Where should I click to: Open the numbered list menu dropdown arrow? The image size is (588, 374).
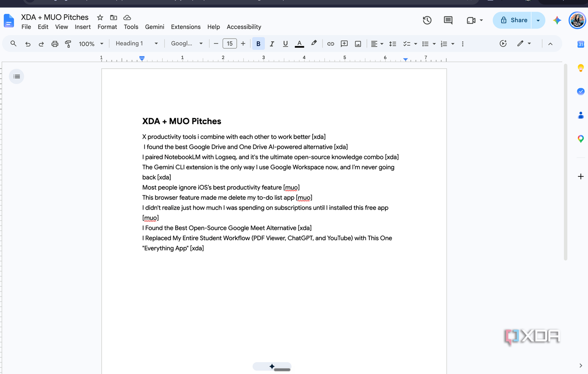(x=453, y=44)
